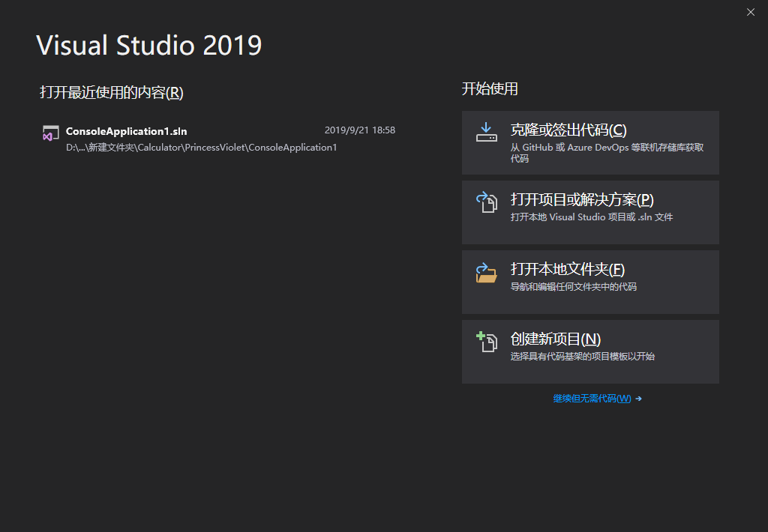Click the Visual Studio 2019 title text
Screen dimensions: 768x532
pyautogui.click(x=149, y=45)
